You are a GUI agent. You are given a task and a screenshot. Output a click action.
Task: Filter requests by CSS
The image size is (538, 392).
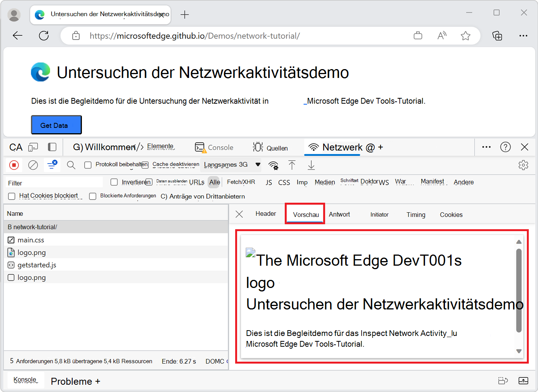tap(284, 182)
